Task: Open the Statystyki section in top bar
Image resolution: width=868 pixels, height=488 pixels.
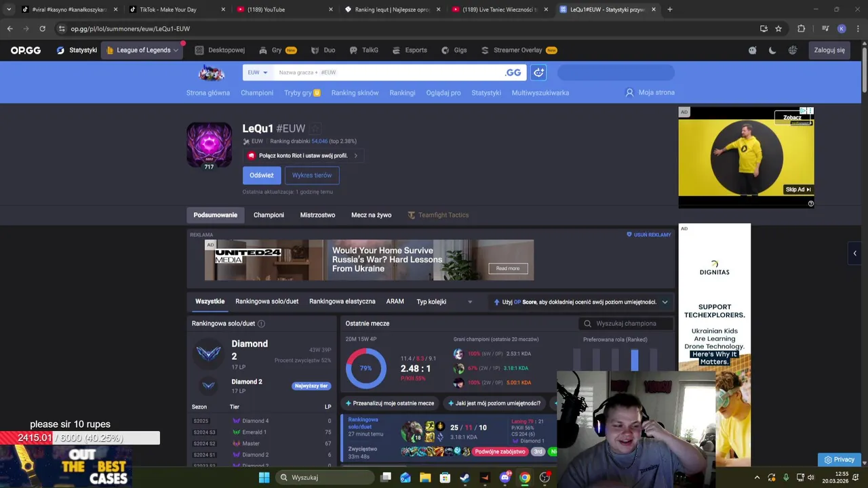Action: (77, 50)
